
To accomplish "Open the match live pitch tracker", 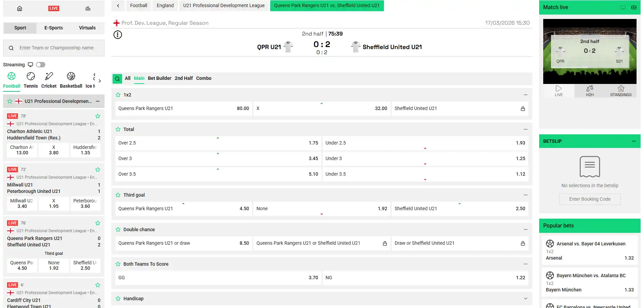I will pos(590,51).
